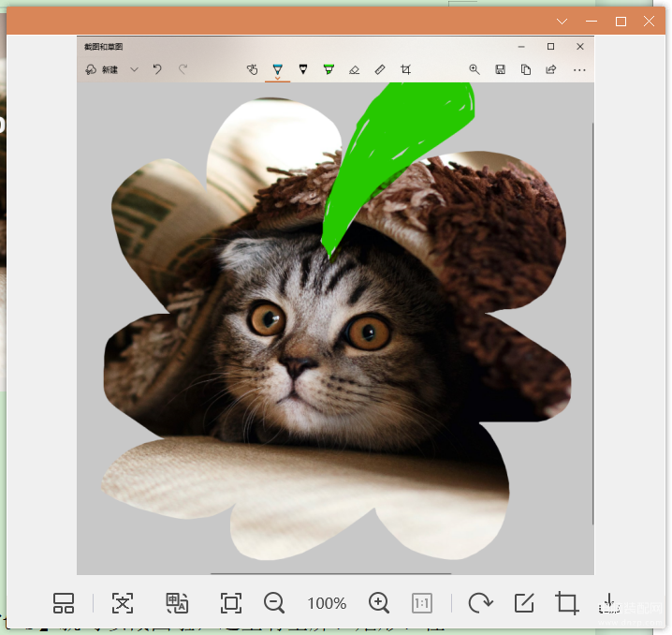
Task: Select the pencil tool
Action: point(303,69)
